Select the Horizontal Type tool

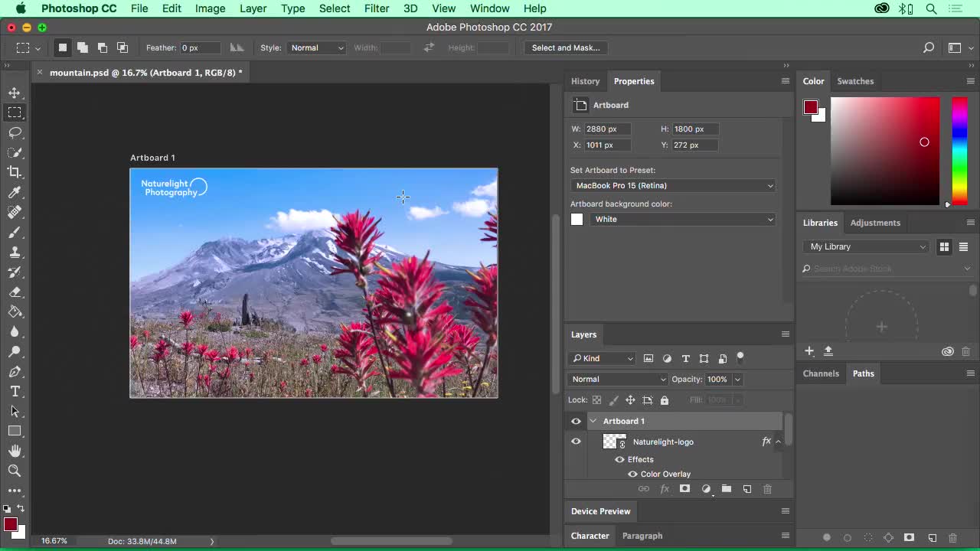point(15,391)
